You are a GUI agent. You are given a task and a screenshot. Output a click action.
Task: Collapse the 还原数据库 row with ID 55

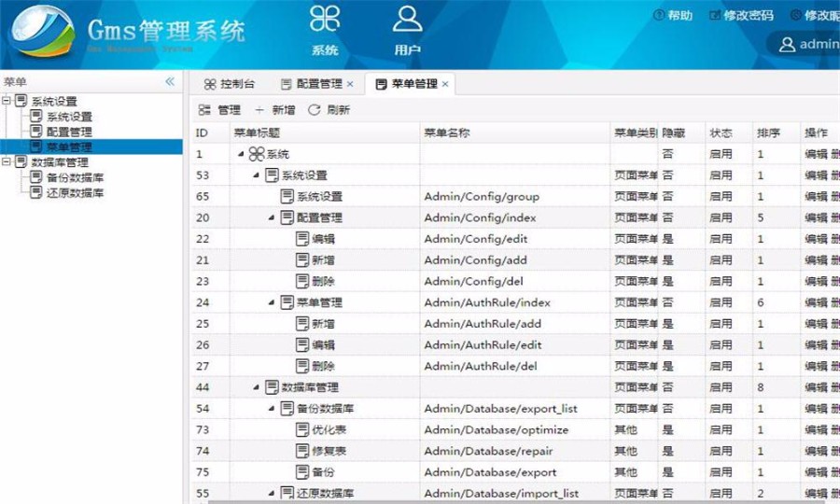point(271,494)
